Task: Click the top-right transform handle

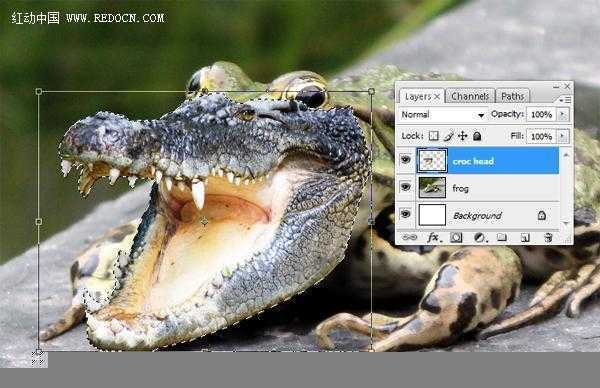Action: [x=371, y=91]
